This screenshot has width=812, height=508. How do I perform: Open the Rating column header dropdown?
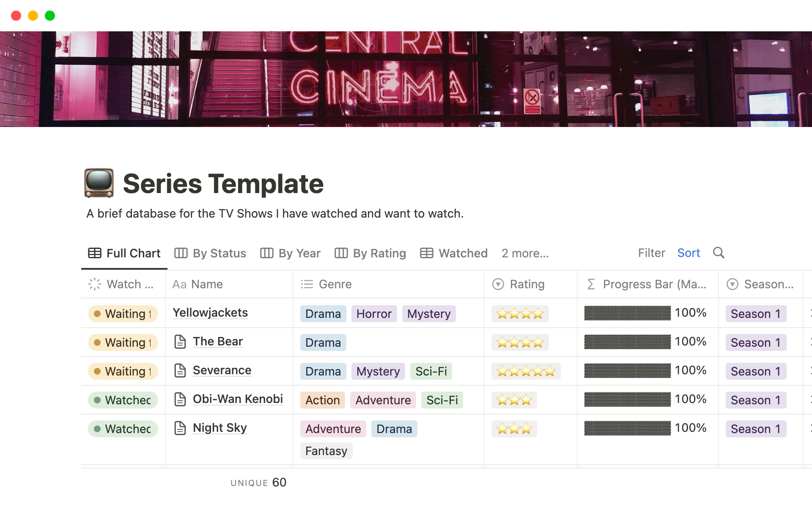pos(498,284)
